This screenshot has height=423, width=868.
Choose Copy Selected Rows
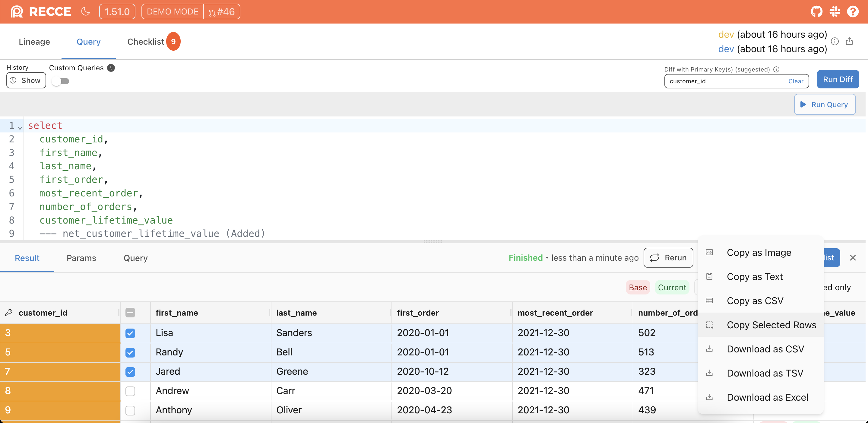(761, 325)
